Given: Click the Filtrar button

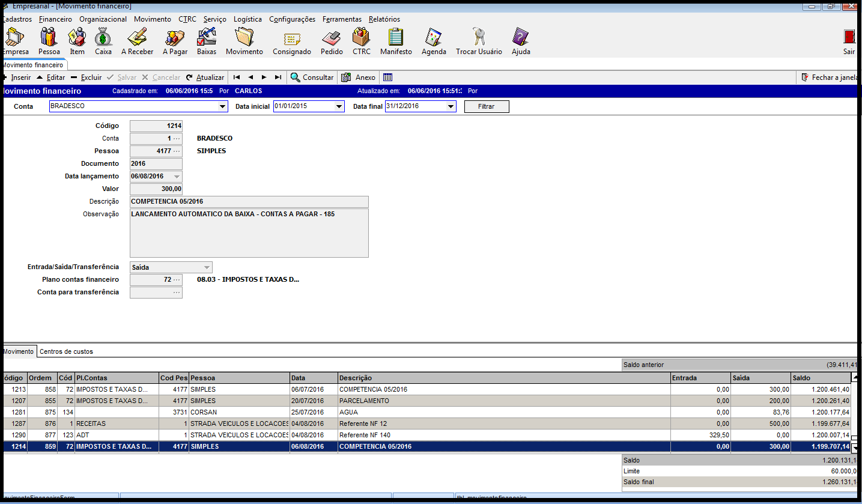Looking at the screenshot, I should coord(487,106).
